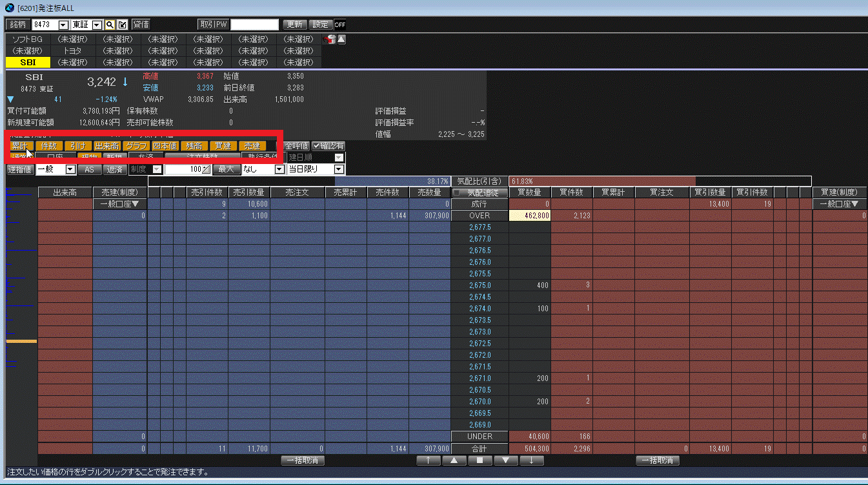The image size is (868, 485).
Task: Toggle the 四本値 display button
Action: [x=165, y=146]
